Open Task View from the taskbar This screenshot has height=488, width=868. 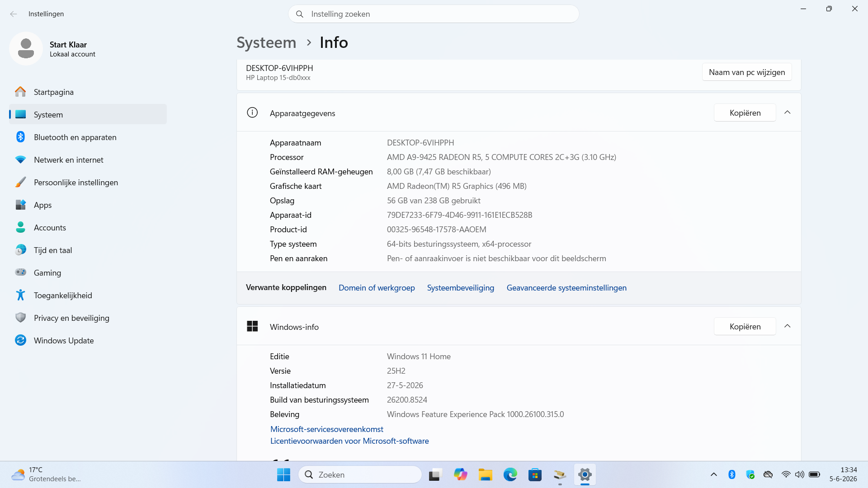click(x=435, y=475)
